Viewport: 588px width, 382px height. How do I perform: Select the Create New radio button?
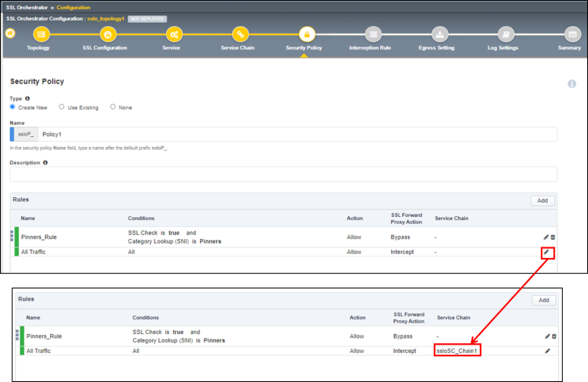(12, 107)
